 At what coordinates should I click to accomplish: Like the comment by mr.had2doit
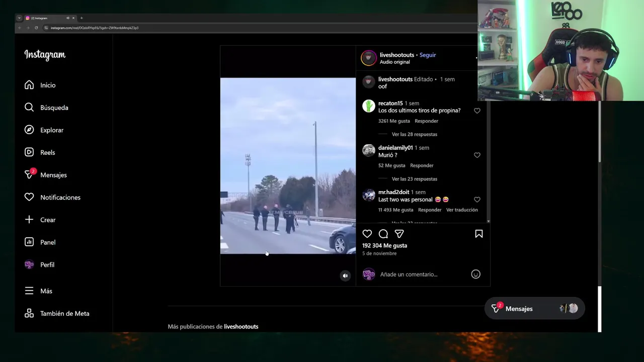coord(477,200)
